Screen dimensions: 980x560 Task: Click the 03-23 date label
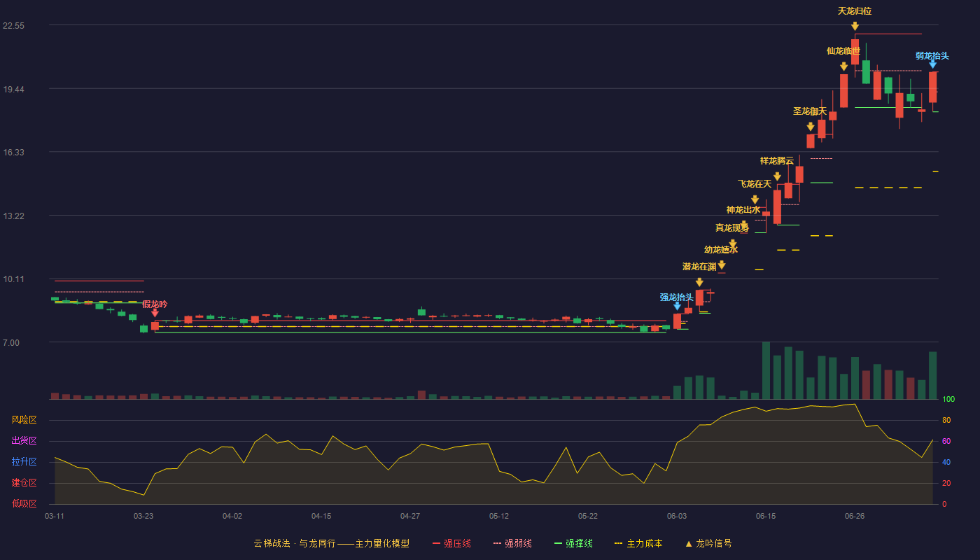[143, 516]
